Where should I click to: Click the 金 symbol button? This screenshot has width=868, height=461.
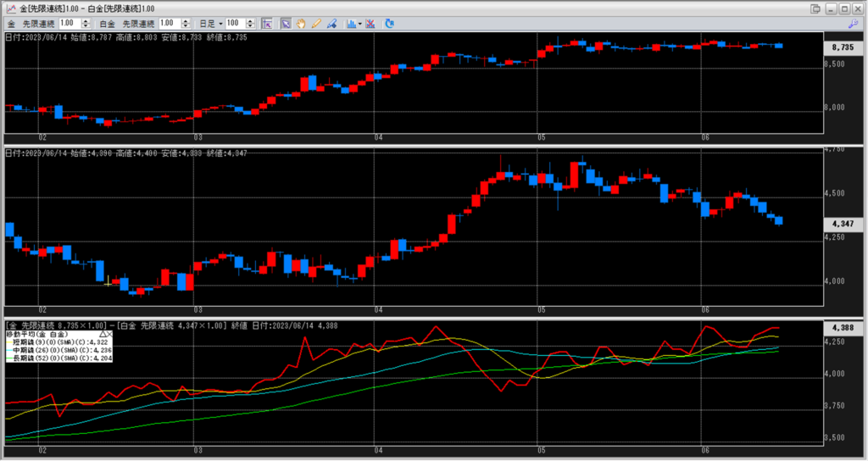[x=11, y=23]
